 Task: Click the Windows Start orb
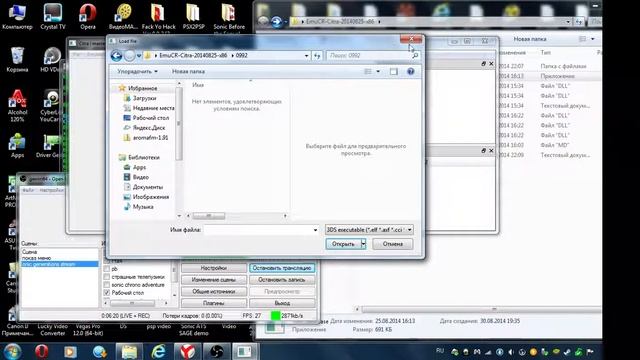pyautogui.click(x=12, y=351)
